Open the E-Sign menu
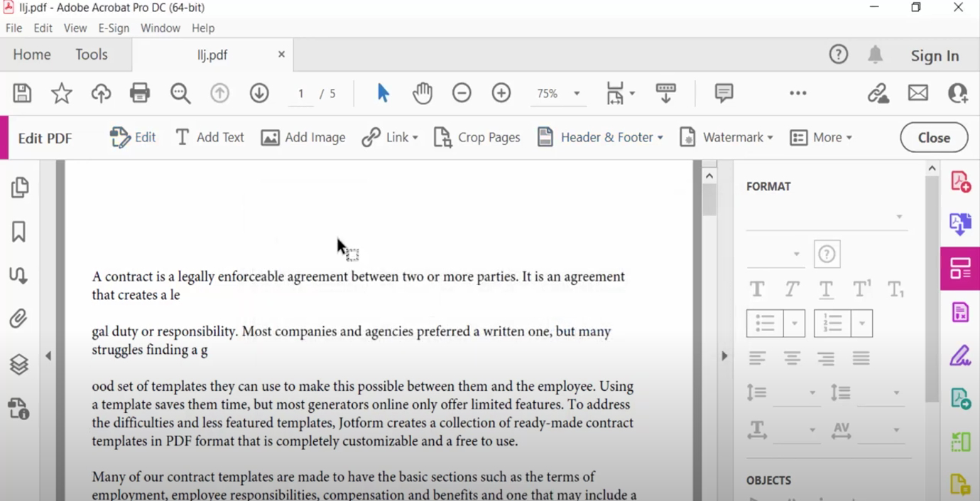980x501 pixels. click(114, 28)
